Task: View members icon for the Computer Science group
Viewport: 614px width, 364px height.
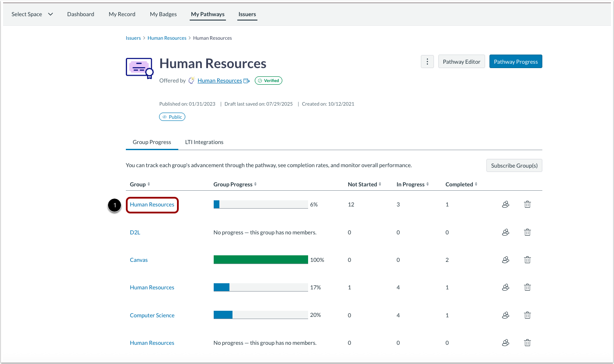Action: pyautogui.click(x=506, y=315)
